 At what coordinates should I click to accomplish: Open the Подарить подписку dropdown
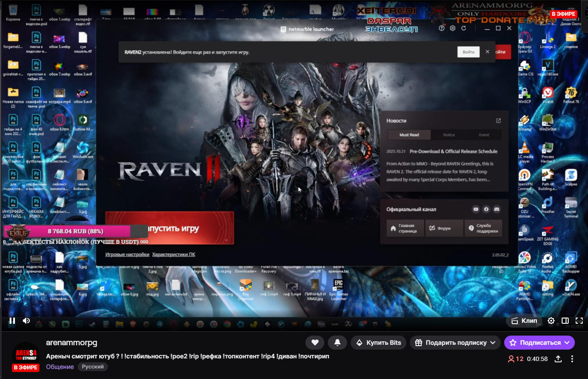pyautogui.click(x=455, y=343)
